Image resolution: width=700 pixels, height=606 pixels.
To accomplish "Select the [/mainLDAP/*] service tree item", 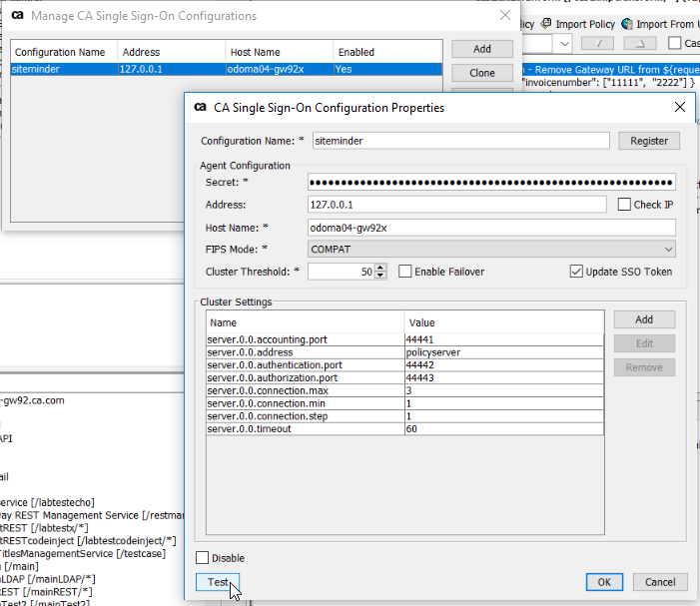I will pyautogui.click(x=47, y=579).
